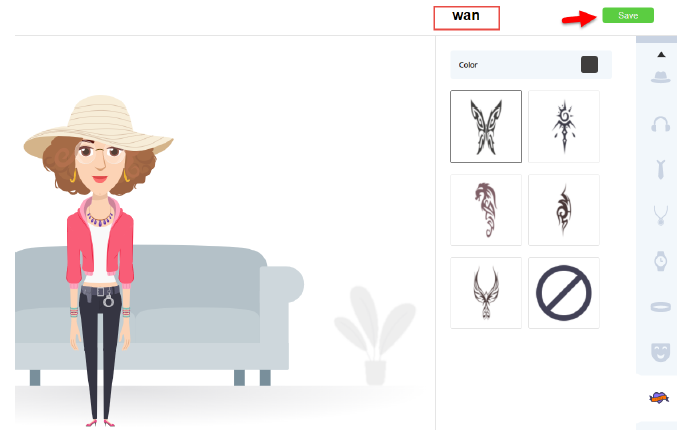Click the character avatar's sun hat
The height and width of the screenshot is (440, 685).
point(99,125)
